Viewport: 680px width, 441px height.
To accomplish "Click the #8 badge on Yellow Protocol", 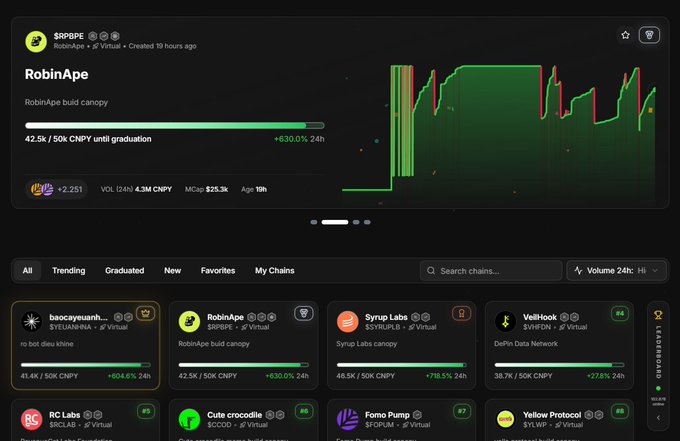I will click(620, 411).
